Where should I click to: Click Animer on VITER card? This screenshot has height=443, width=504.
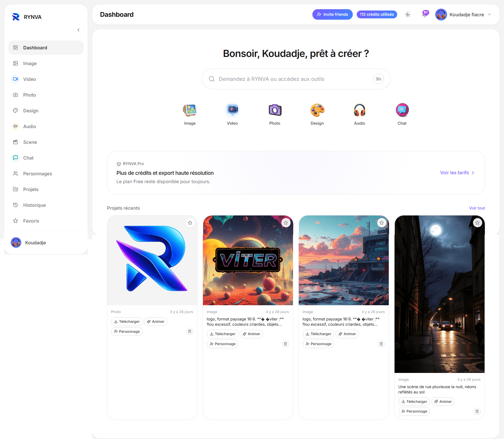click(251, 334)
